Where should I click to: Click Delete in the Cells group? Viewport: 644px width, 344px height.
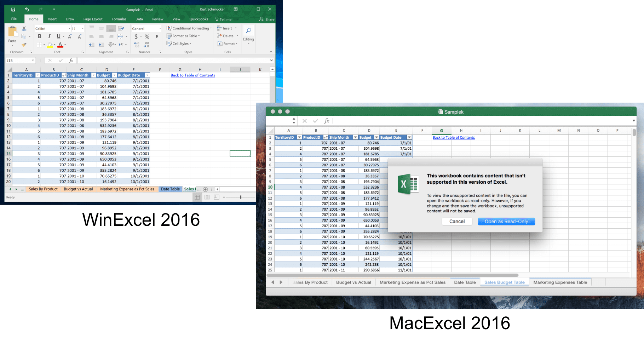pyautogui.click(x=228, y=36)
